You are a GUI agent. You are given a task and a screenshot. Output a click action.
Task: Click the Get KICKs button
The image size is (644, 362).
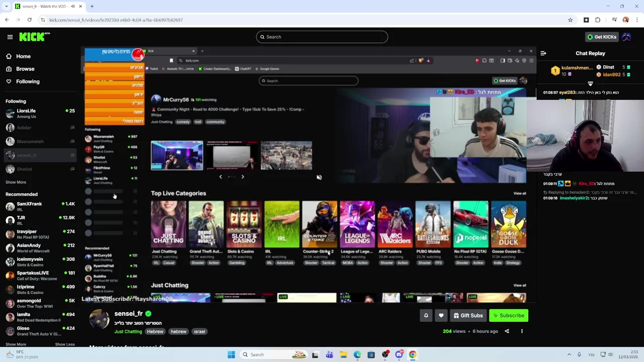tap(601, 37)
